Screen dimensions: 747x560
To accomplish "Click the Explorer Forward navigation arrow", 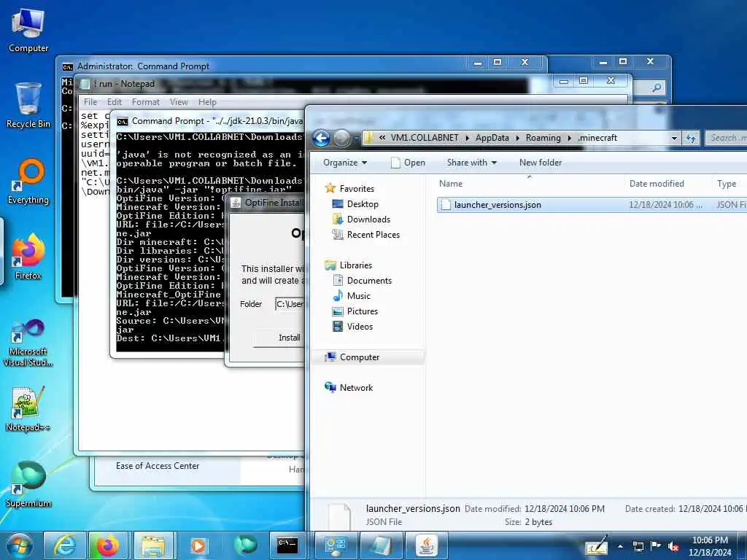I will pos(341,138).
